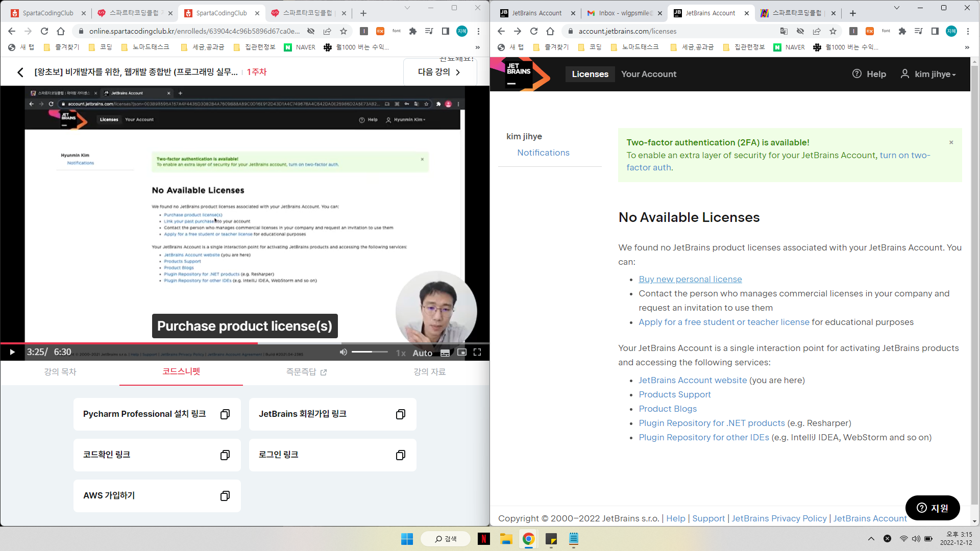The height and width of the screenshot is (551, 980).
Task: Open Chrome menu in Sparta window
Action: (x=478, y=31)
